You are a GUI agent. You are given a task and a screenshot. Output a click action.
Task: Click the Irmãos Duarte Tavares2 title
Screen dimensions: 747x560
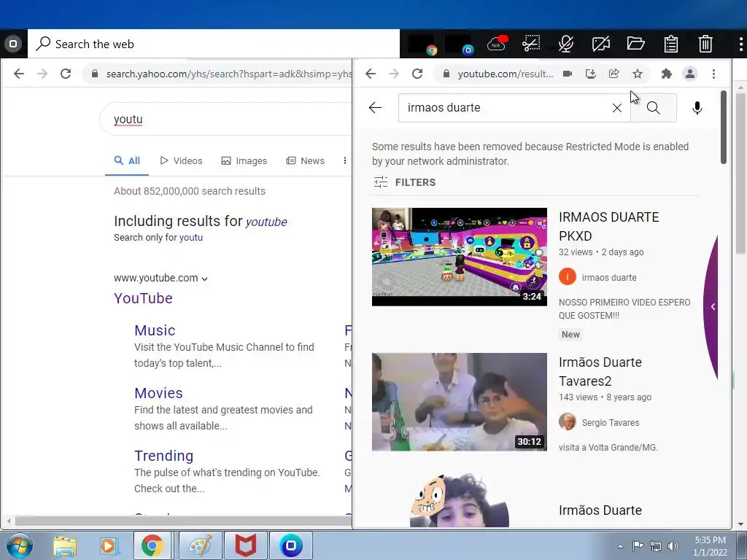[600, 371]
